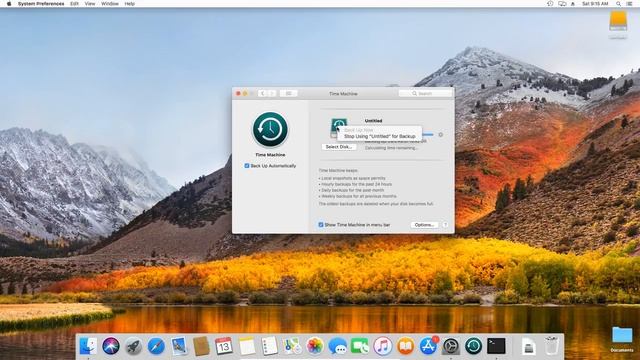Stop backup with the cancel icon
640x360 pixels.
click(x=441, y=135)
